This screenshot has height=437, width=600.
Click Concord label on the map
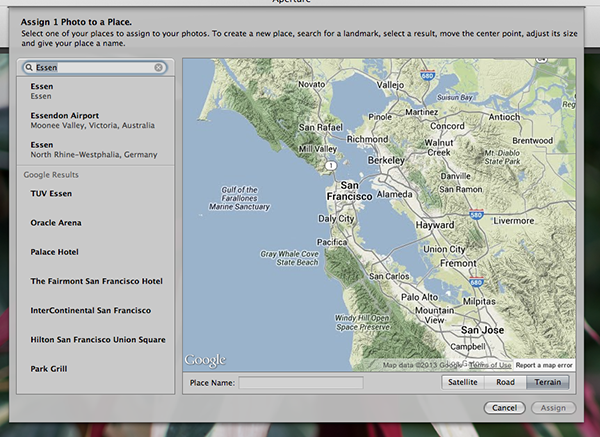coord(447,126)
